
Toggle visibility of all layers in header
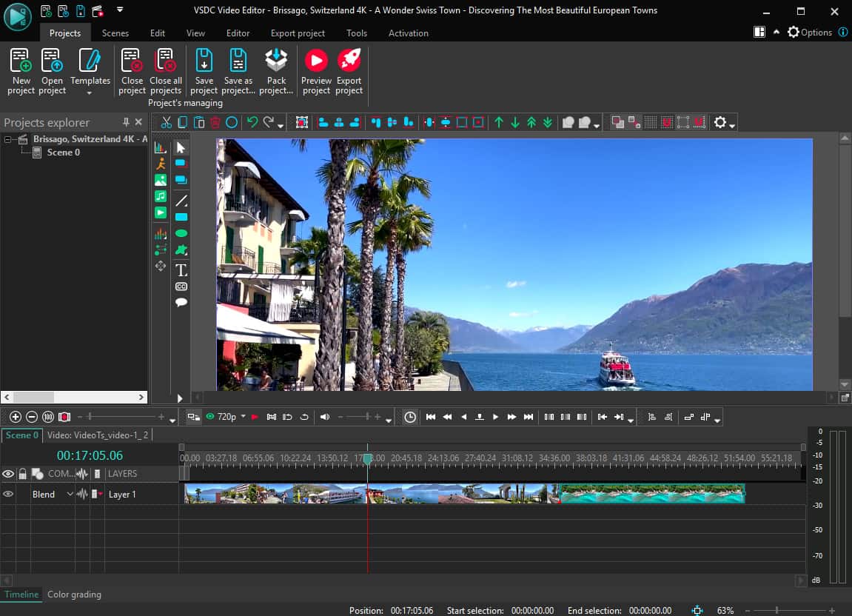[8, 474]
